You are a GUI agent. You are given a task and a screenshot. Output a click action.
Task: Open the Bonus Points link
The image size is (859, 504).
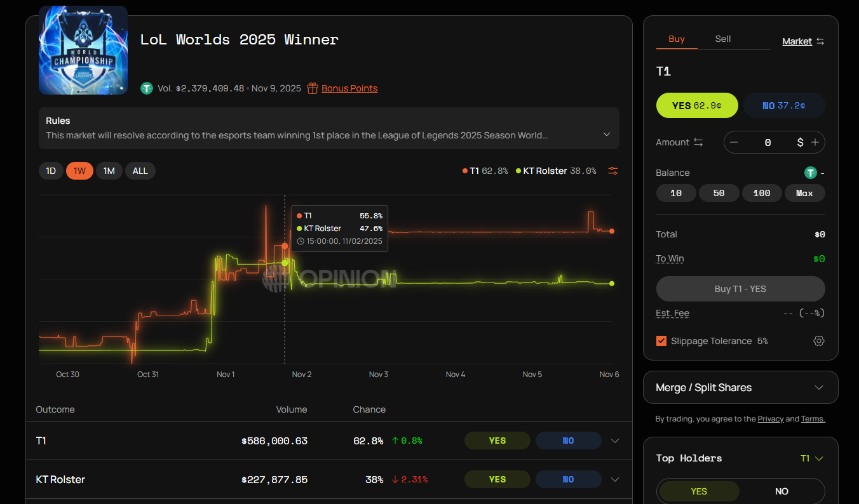(x=349, y=88)
